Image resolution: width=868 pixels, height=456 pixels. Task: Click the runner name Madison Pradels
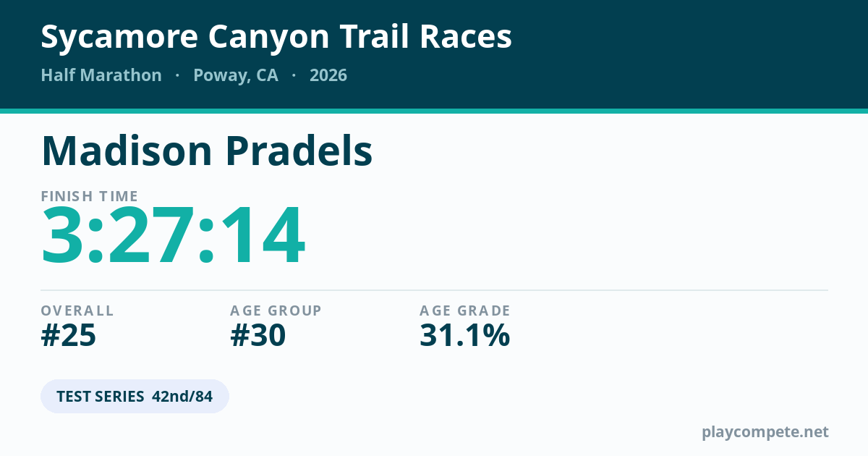(207, 151)
